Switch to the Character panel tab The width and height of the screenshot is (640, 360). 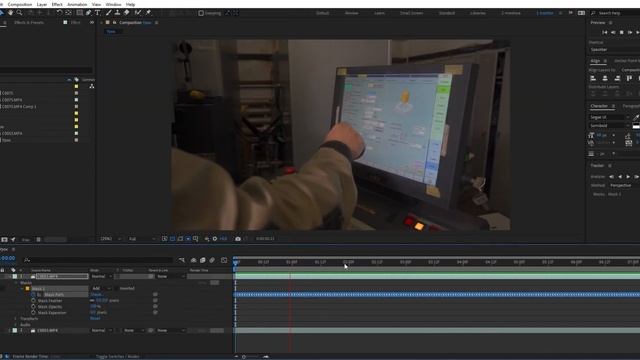pyautogui.click(x=599, y=106)
